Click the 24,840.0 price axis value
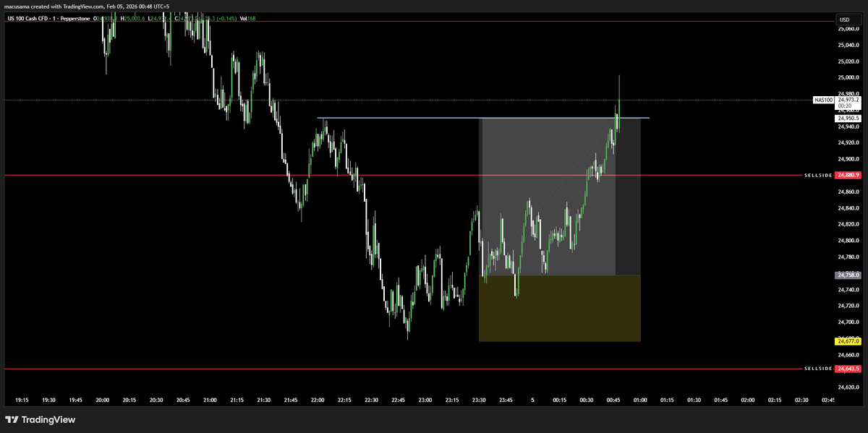The image size is (868, 433). click(848, 208)
